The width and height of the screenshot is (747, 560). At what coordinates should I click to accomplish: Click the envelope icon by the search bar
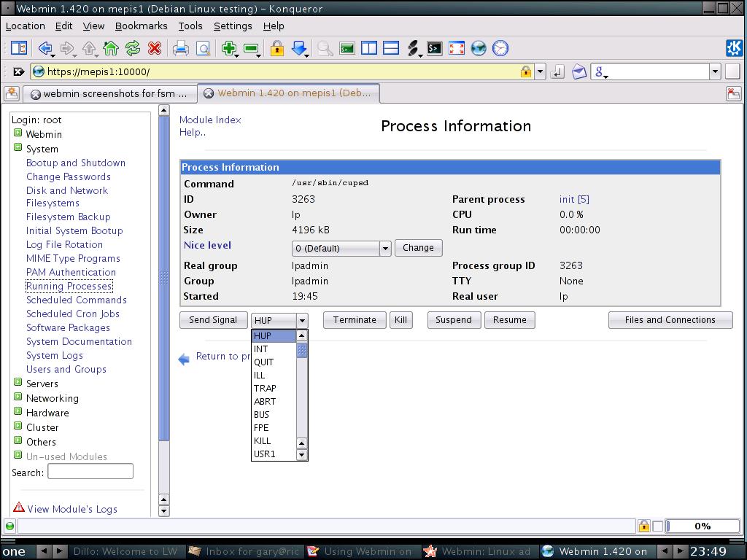(x=578, y=72)
